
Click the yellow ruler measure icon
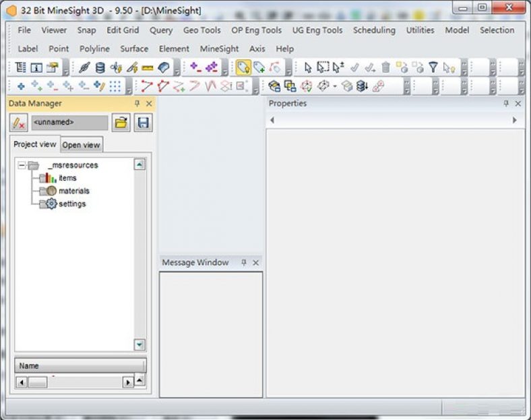click(x=148, y=68)
